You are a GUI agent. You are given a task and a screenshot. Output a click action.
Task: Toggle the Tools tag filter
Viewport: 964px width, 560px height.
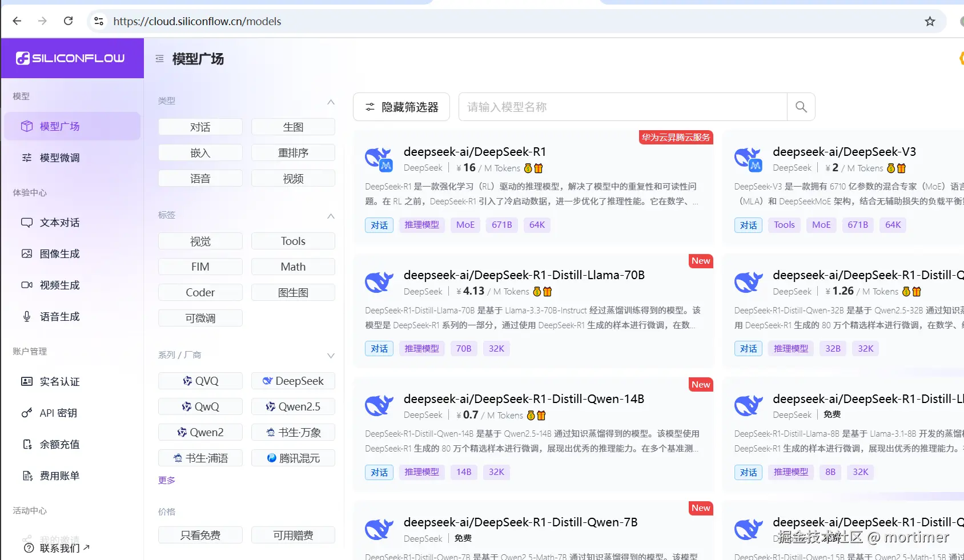point(293,241)
